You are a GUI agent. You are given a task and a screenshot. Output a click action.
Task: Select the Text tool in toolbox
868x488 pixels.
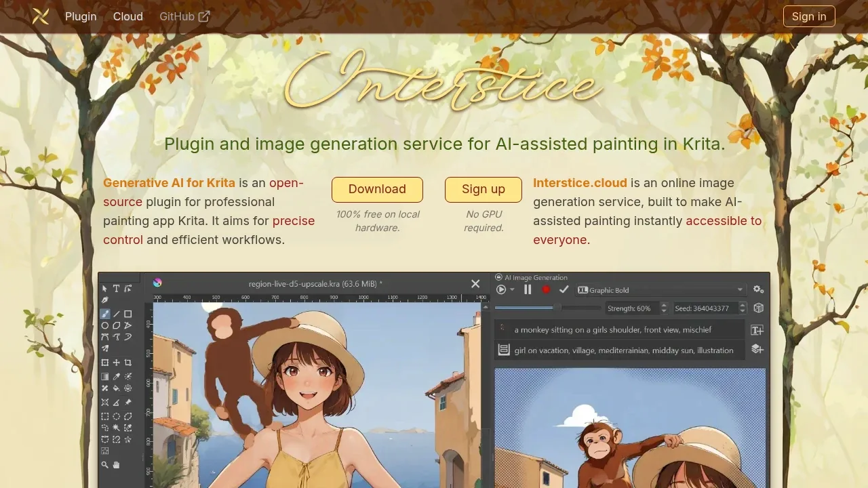coord(116,289)
